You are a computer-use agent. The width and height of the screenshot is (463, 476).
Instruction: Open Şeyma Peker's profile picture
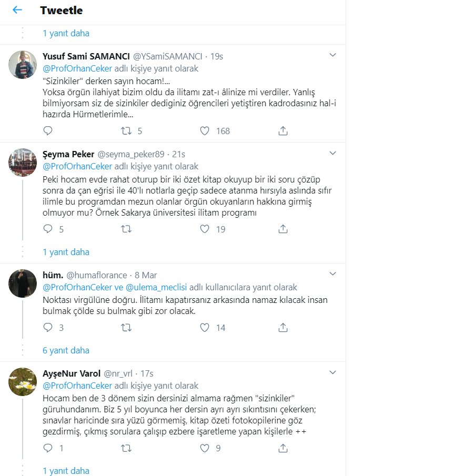23,163
